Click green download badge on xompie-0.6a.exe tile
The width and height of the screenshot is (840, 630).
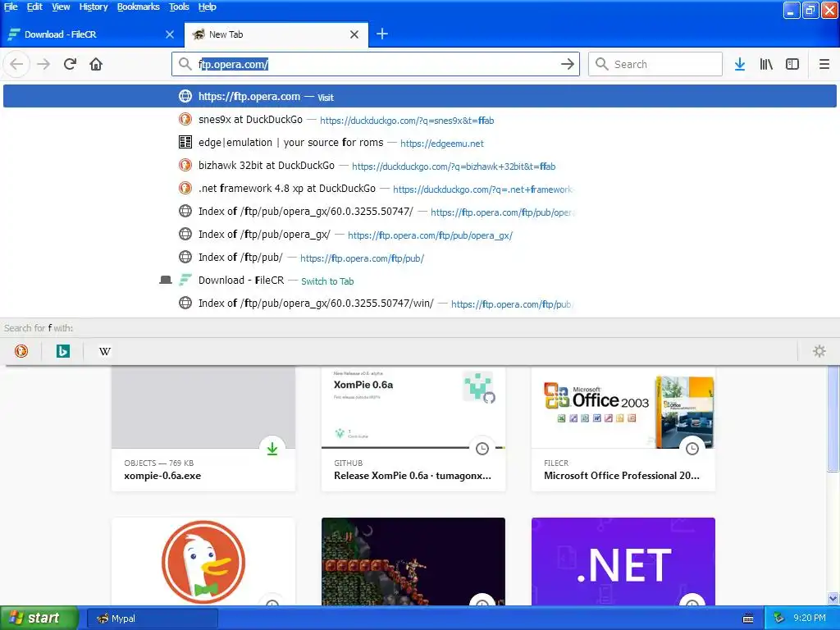click(x=272, y=449)
